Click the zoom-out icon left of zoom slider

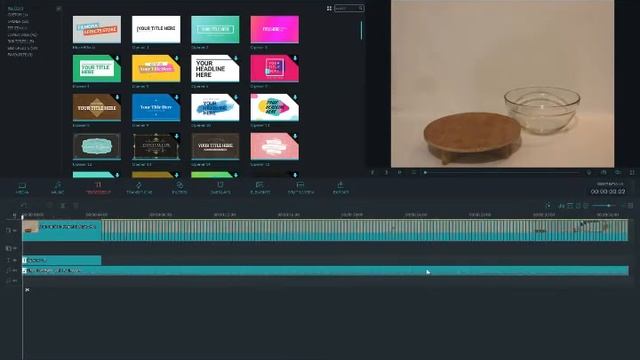coord(586,206)
